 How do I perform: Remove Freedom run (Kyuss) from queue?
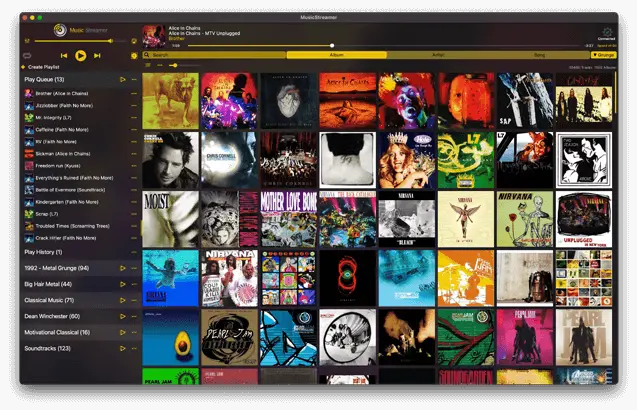[134, 166]
